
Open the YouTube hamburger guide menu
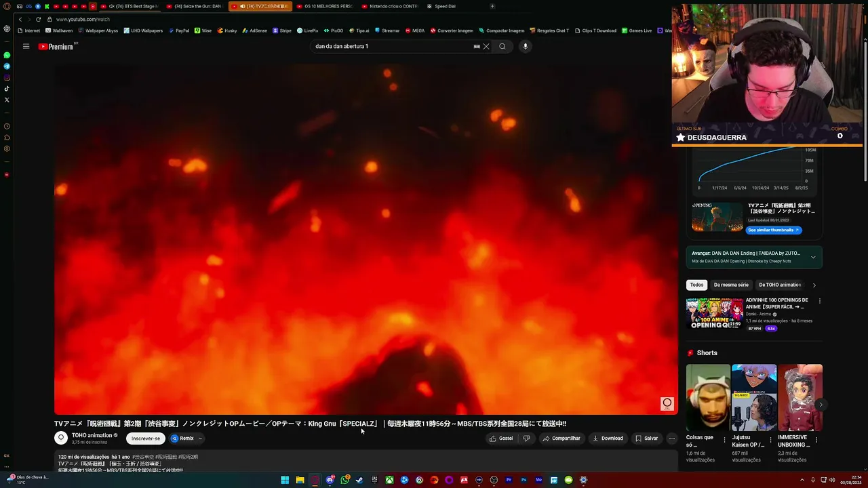[x=26, y=47]
